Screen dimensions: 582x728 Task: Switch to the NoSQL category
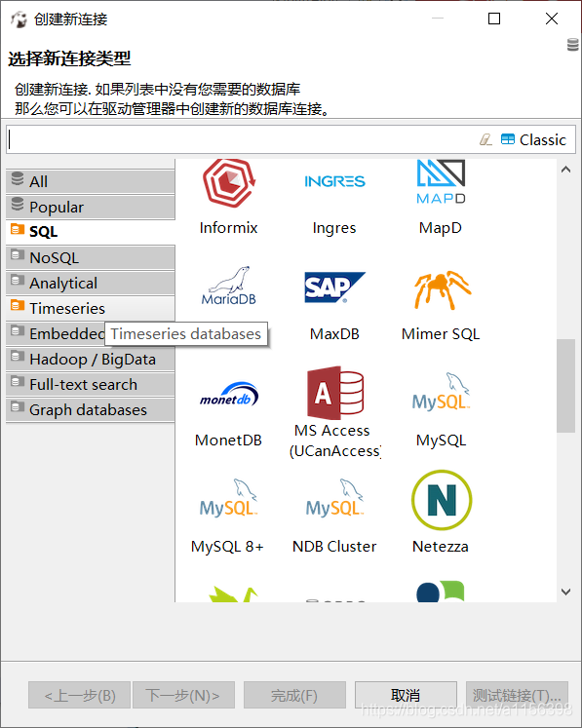tap(91, 257)
